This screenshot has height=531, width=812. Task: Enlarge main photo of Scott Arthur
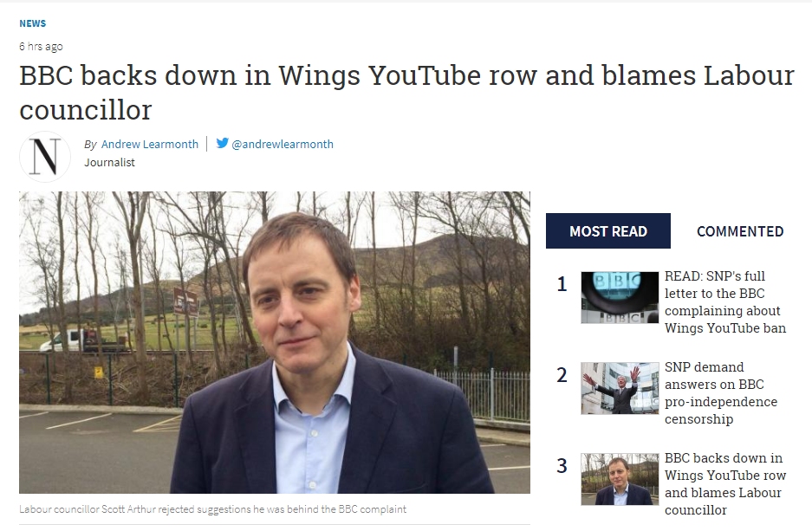[275, 342]
